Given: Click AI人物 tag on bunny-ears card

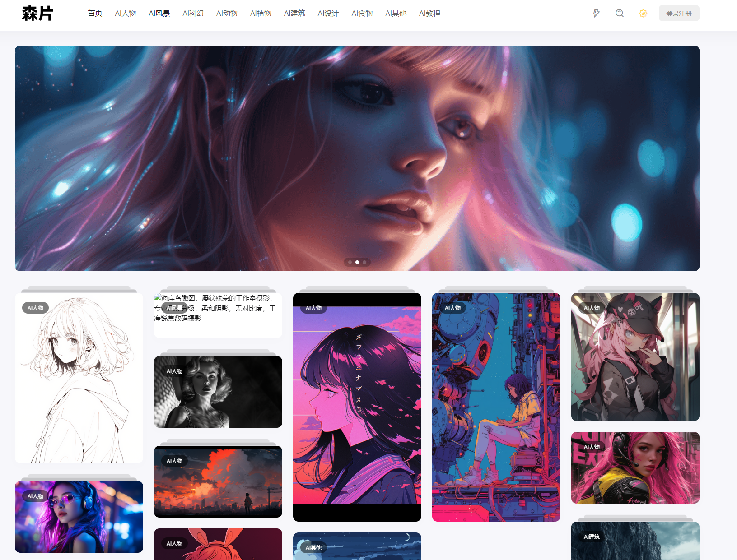Looking at the screenshot, I should 174,544.
